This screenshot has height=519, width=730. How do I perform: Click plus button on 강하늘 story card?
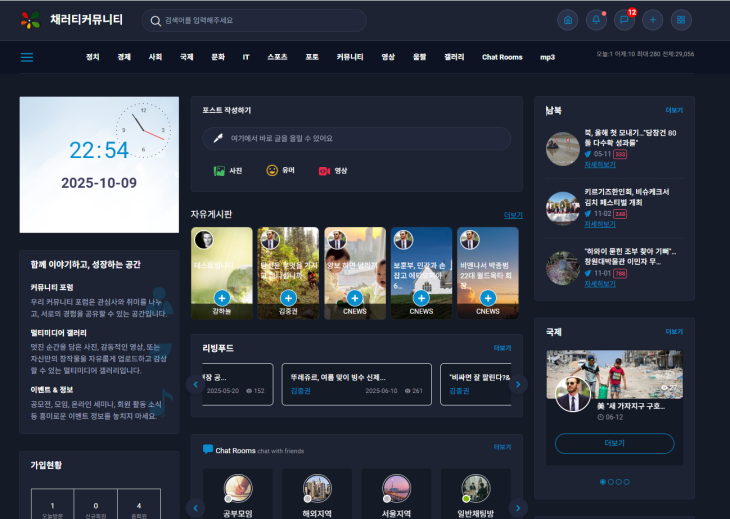tap(221, 298)
